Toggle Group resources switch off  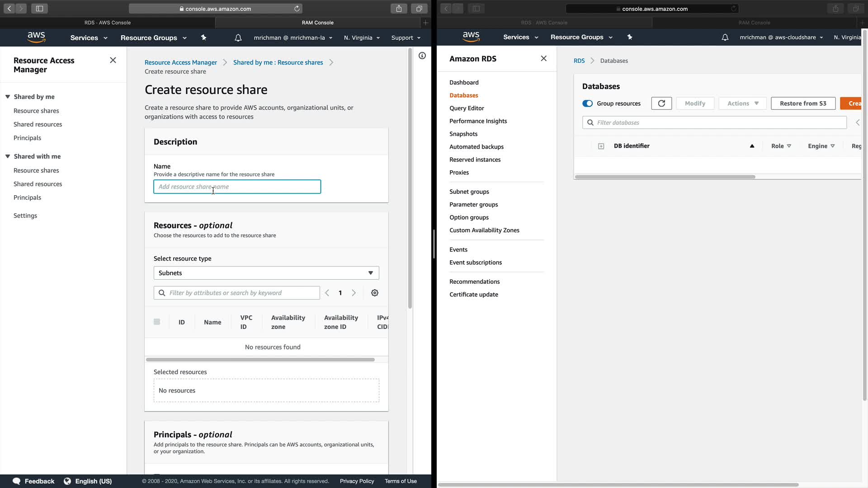click(587, 103)
